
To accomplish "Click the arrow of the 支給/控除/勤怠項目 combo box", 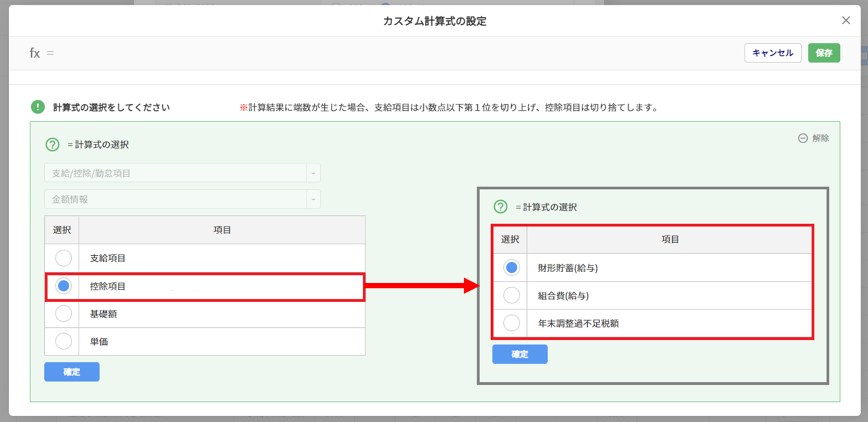I will 313,173.
